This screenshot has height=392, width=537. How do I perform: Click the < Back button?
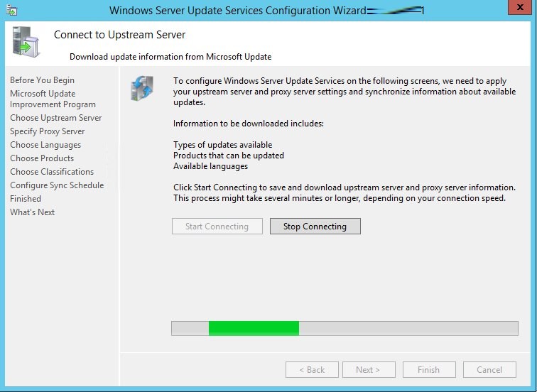312,369
